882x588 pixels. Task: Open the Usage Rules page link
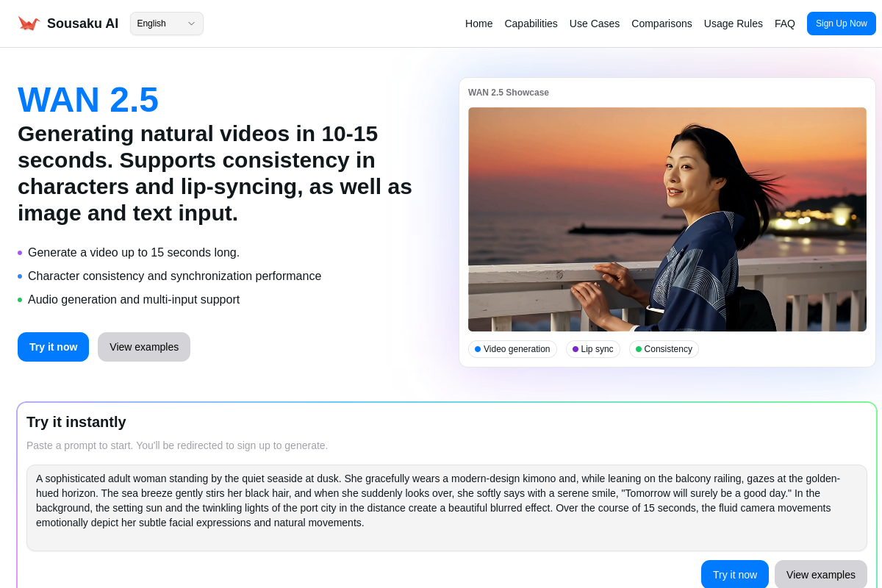[x=733, y=24]
